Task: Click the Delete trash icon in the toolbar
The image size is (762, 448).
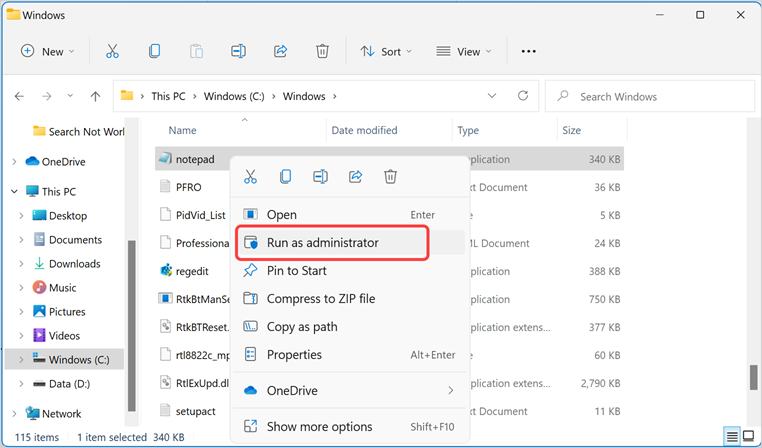Action: pyautogui.click(x=322, y=51)
